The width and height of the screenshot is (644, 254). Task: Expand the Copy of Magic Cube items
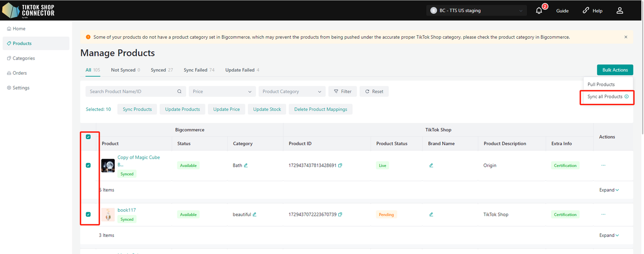click(x=609, y=190)
